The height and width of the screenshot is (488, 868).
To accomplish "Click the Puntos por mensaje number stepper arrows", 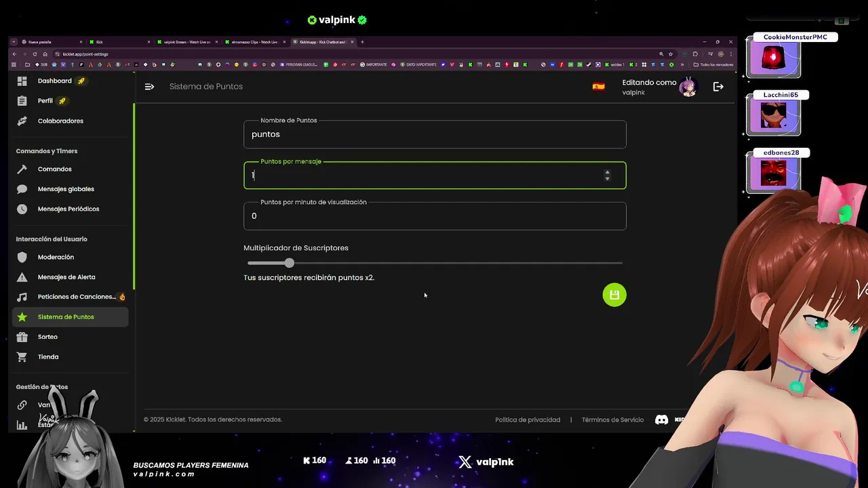I will click(x=607, y=176).
